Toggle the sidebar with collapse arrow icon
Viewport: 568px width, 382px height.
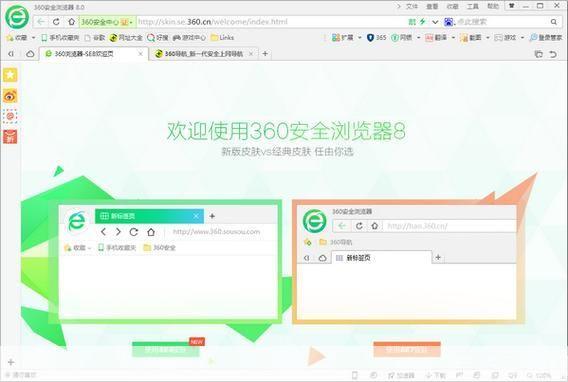tap(11, 54)
